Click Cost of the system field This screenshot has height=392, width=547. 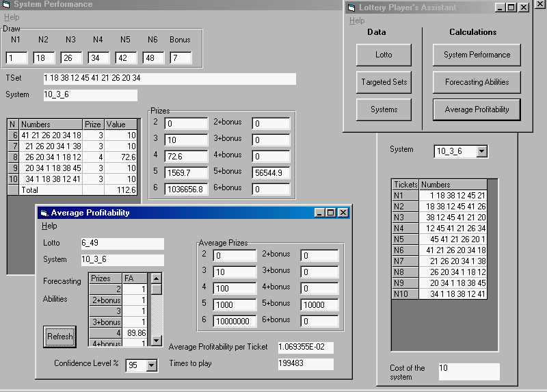tap(469, 371)
